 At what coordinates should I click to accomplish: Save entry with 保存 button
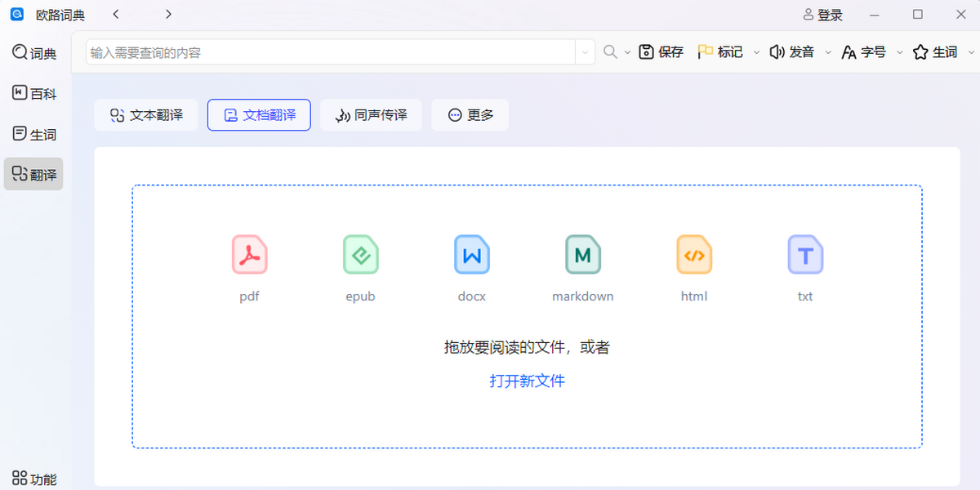(x=661, y=52)
